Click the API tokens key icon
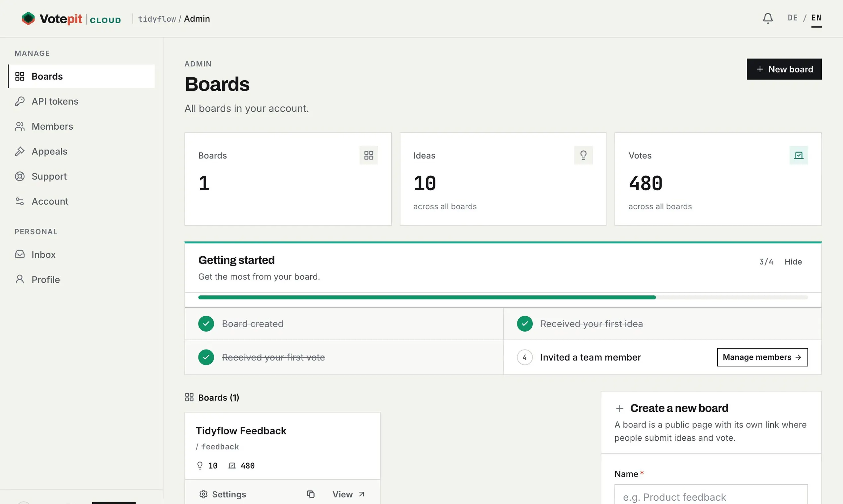 click(20, 101)
